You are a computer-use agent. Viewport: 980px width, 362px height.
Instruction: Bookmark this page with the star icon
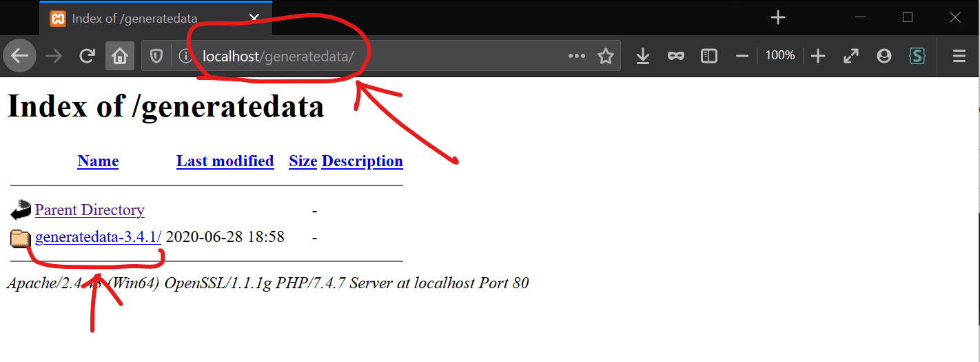[x=606, y=56]
